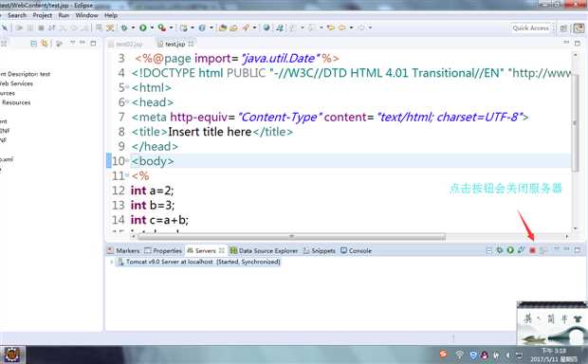Click the green Run button in main toolbar
Image resolution: width=588 pixels, height=364 pixels.
pos(143,27)
